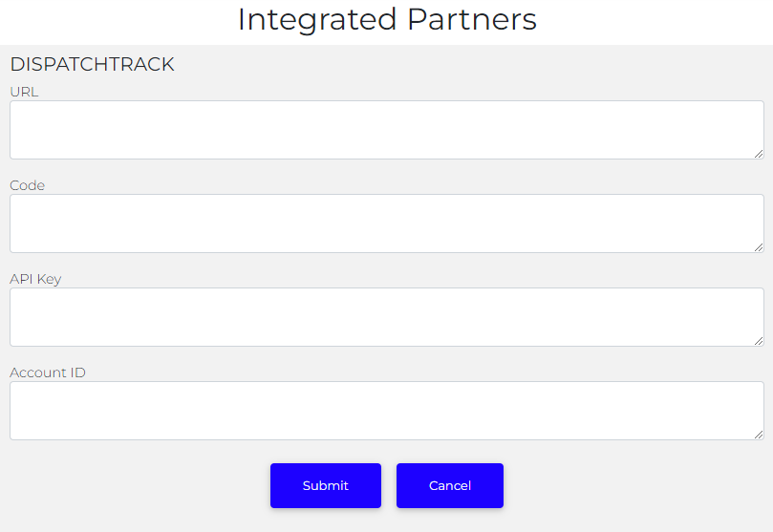Screen dimensions: 773x532
Task: Grab the URL text area resize handle
Action: (x=759, y=153)
